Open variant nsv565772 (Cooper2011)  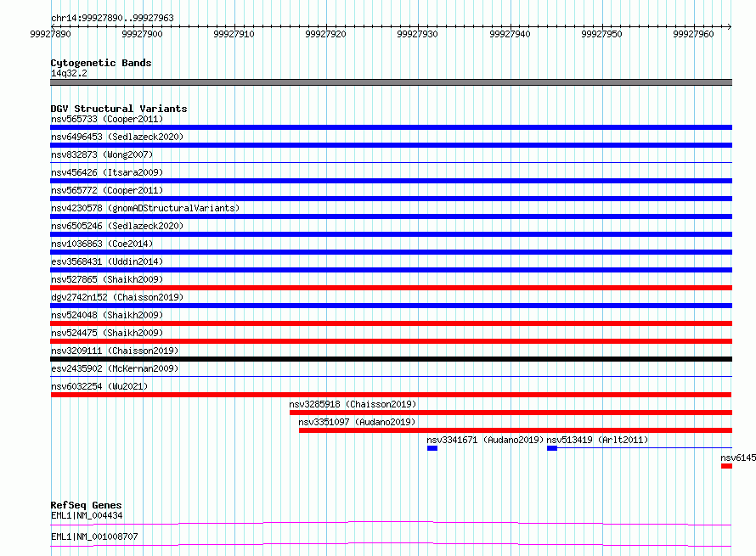107,190
